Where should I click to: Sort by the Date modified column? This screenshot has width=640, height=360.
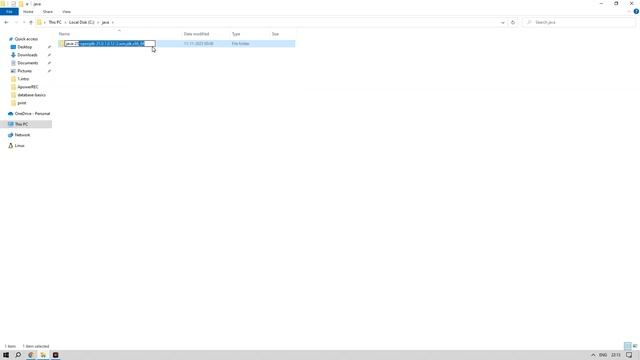196,34
